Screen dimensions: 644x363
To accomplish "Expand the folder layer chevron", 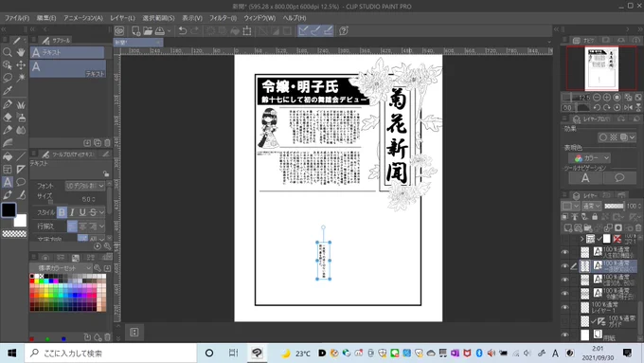I will 582,239.
